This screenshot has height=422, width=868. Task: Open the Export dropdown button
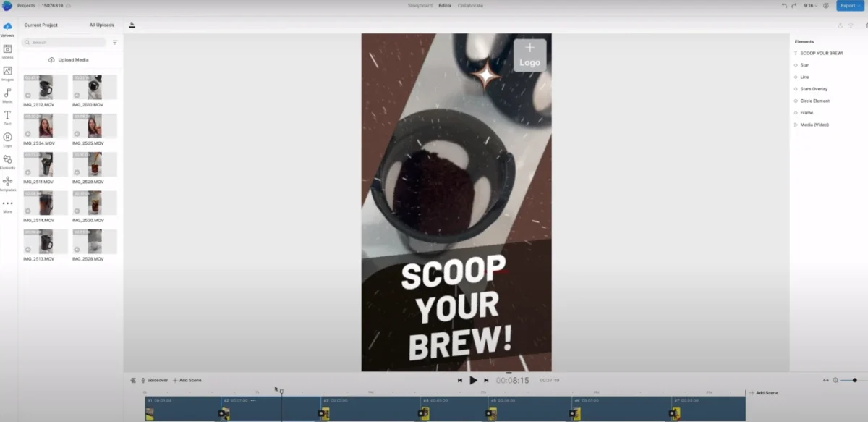(851, 6)
